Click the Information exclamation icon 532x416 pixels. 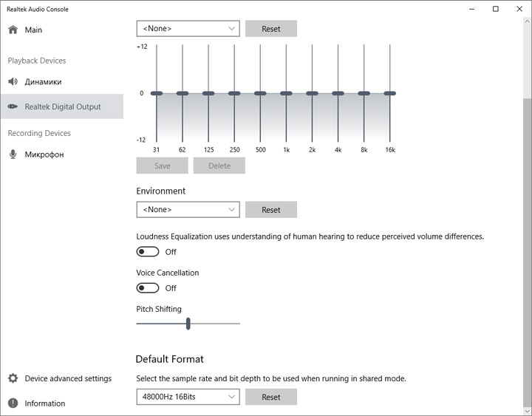pyautogui.click(x=13, y=403)
